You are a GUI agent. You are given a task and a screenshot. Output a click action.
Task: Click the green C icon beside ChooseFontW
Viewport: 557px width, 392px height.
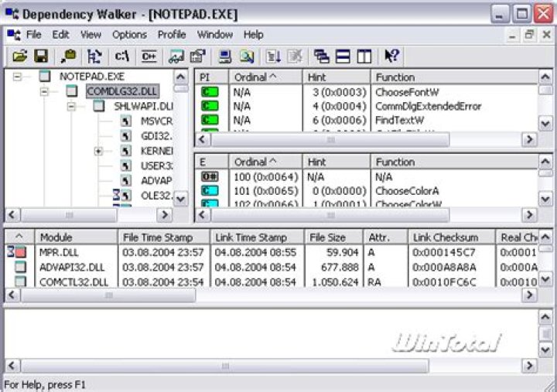click(210, 92)
